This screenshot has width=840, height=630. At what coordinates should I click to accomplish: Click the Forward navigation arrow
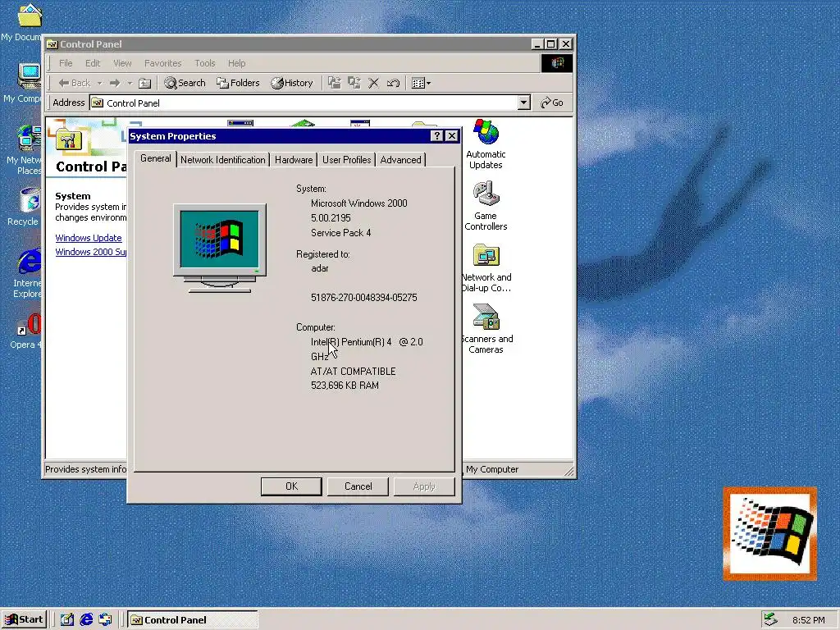[x=115, y=83]
